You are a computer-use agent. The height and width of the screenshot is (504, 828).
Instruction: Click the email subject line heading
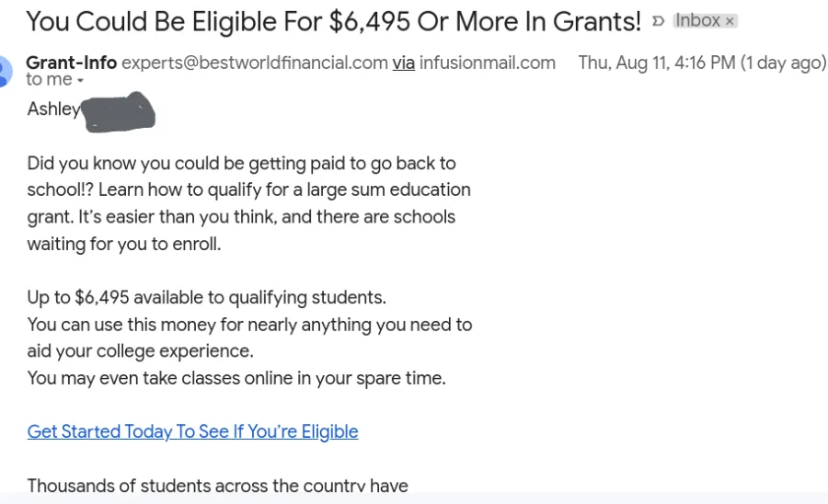[x=333, y=22]
